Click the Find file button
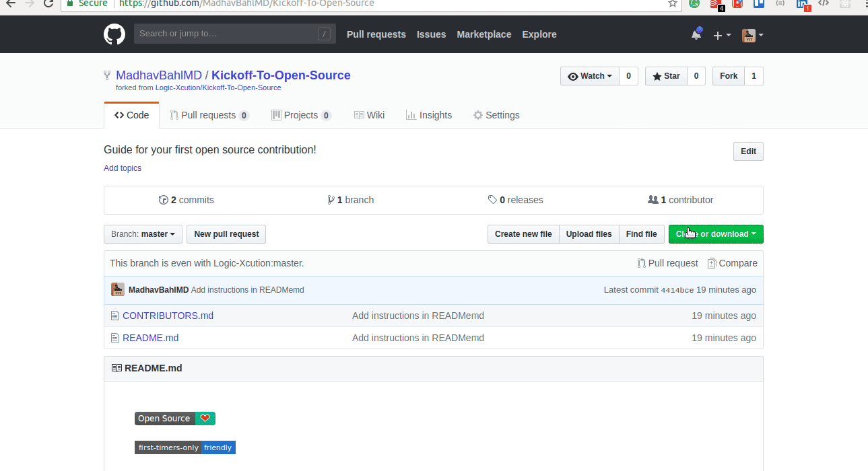 (x=641, y=234)
